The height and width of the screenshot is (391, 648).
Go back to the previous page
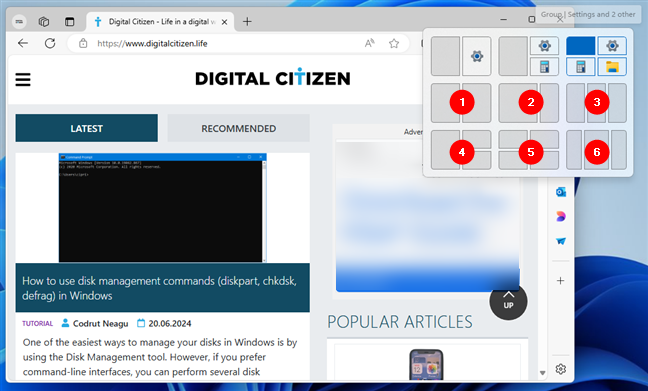(23, 43)
